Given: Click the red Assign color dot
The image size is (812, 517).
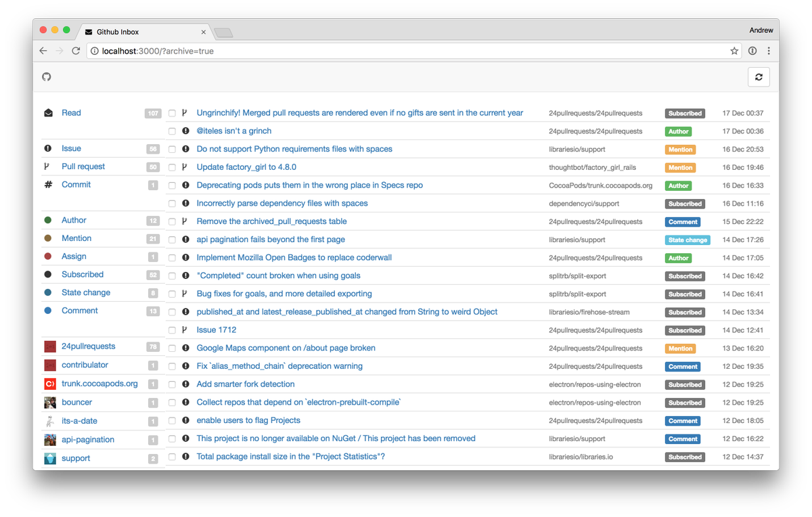Looking at the screenshot, I should [x=48, y=256].
